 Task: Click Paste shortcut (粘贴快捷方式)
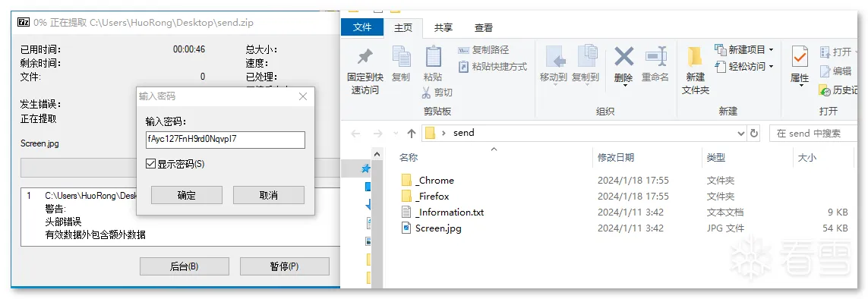[x=493, y=66]
